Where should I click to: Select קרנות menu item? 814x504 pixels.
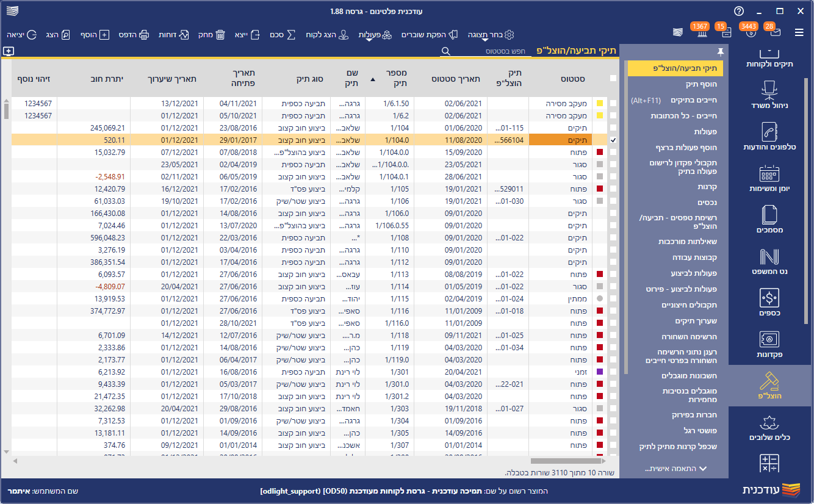[x=675, y=187]
